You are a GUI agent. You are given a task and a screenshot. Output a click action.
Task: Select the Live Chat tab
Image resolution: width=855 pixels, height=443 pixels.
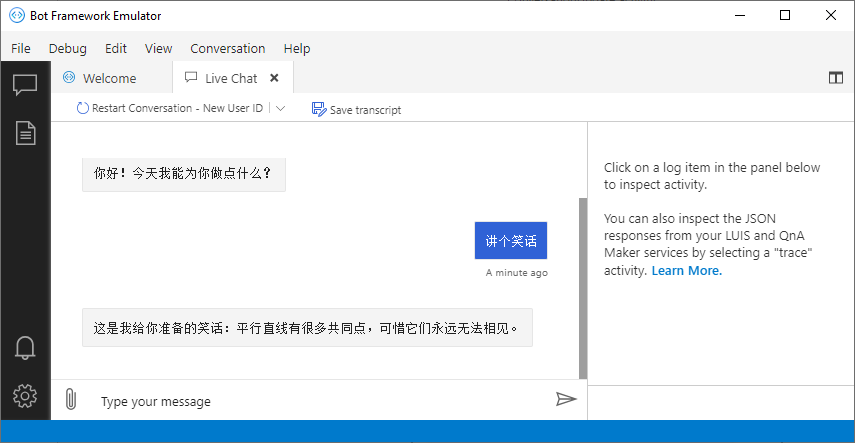click(230, 78)
